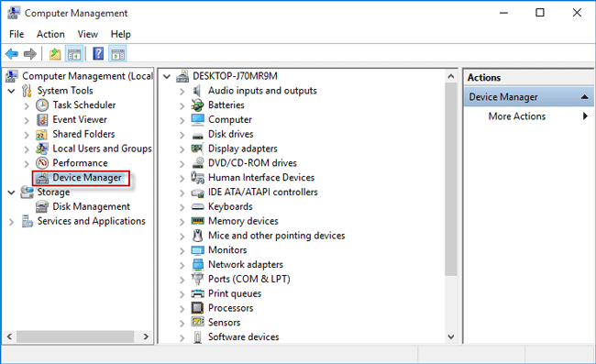Screen dimensions: 596x364
Task: Click the Memory devices chip icon
Action: click(198, 221)
